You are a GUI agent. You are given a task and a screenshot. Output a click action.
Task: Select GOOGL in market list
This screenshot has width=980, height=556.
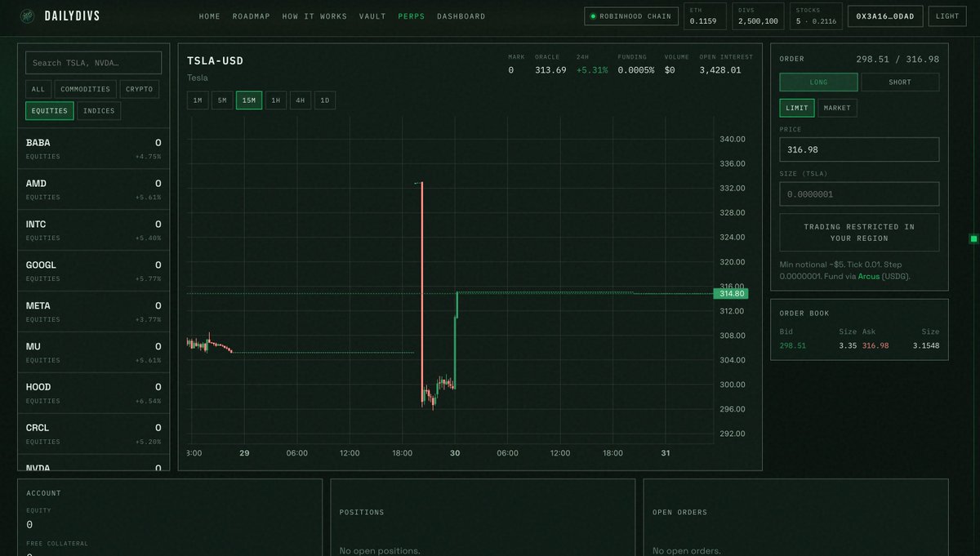pyautogui.click(x=93, y=270)
